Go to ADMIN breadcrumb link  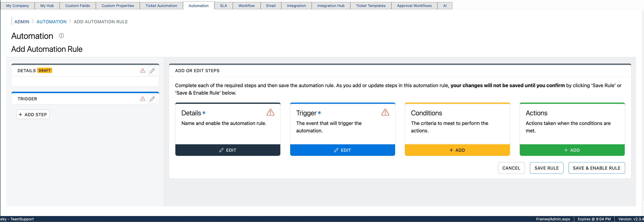22,22
